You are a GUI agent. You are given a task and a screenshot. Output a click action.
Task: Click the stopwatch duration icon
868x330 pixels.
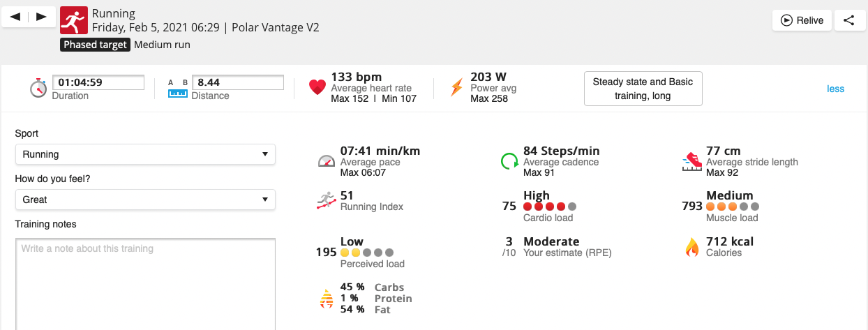click(38, 88)
